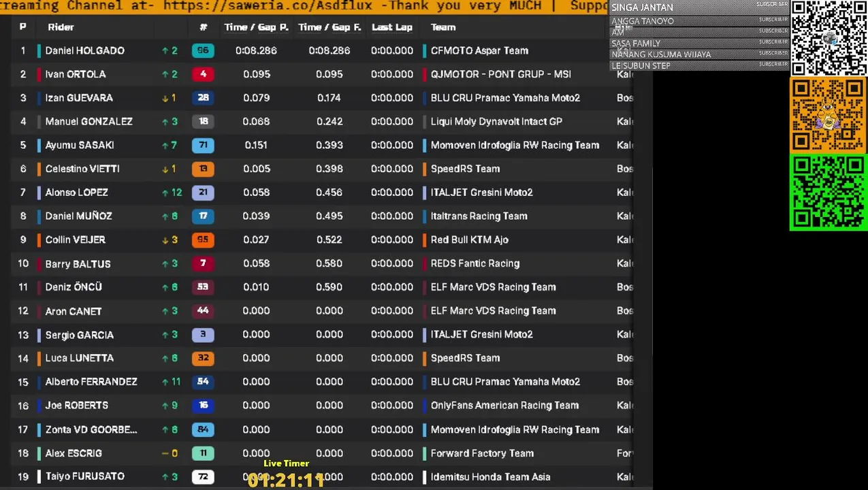Sort by the Rider column header
Image resolution: width=868 pixels, height=490 pixels.
(61, 27)
